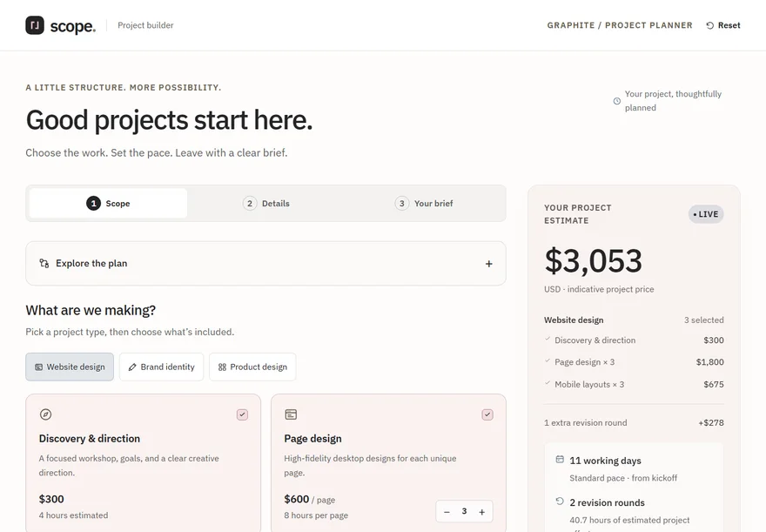
Task: Click the Reset button
Action: click(723, 25)
